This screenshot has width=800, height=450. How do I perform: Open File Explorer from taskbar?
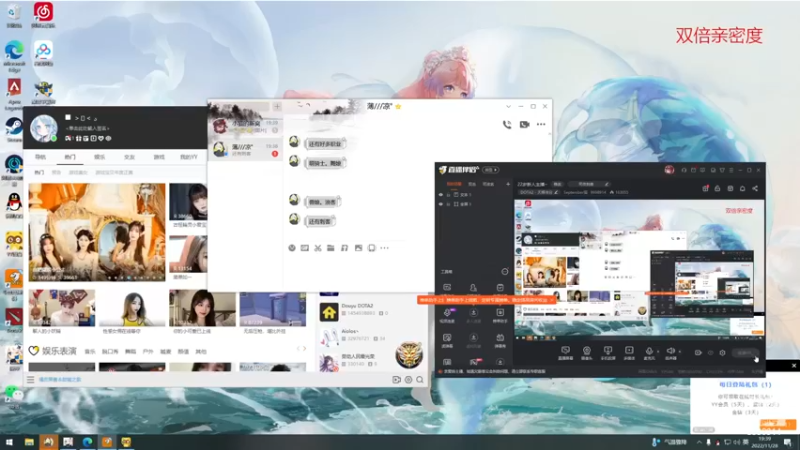29,442
